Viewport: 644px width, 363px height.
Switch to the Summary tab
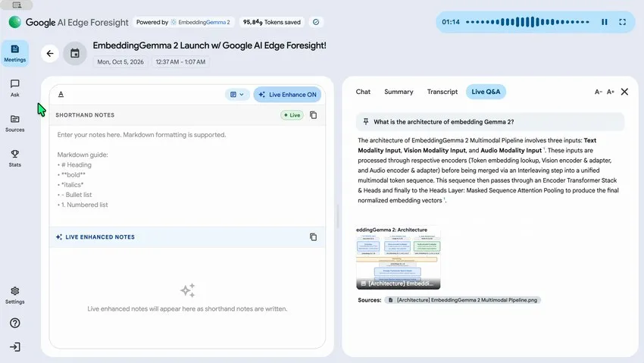coord(399,92)
